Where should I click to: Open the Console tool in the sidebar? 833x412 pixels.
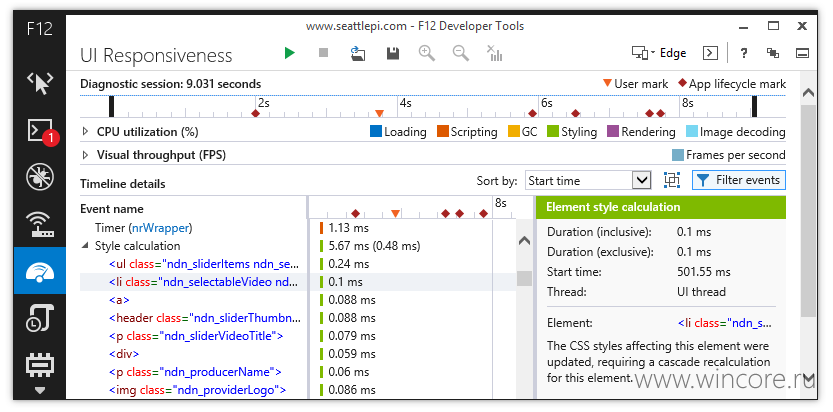click(40, 132)
